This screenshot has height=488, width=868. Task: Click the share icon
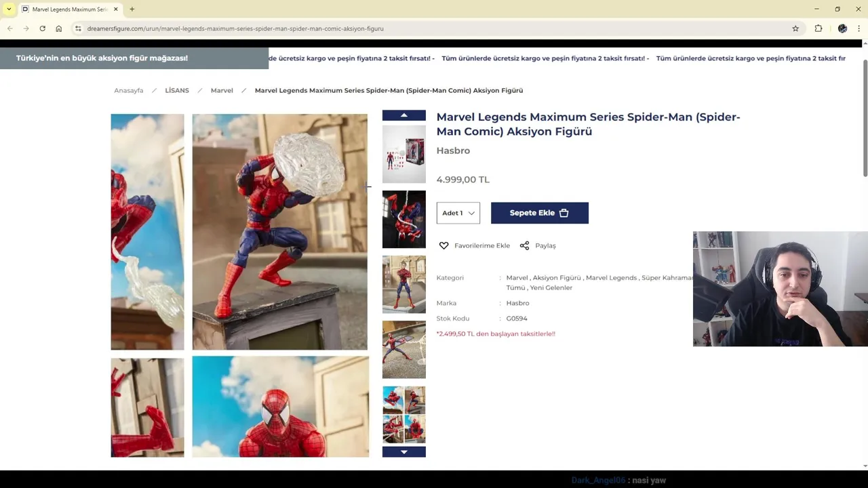[524, 245]
